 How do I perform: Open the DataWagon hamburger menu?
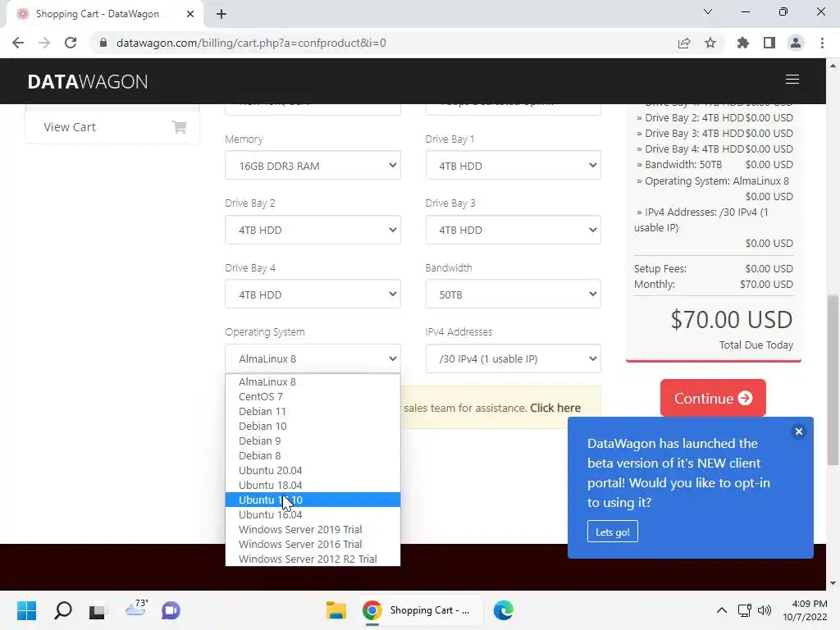(792, 80)
